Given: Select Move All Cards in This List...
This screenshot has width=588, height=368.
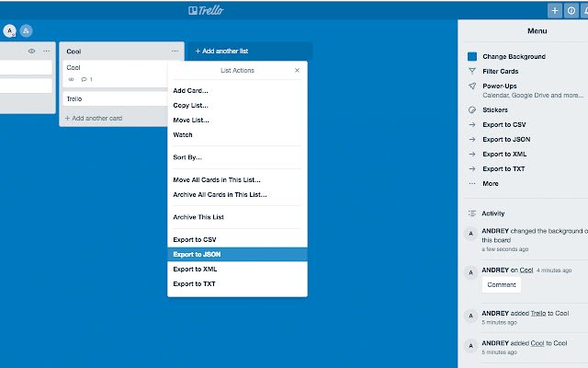Looking at the screenshot, I should coord(237,180).
